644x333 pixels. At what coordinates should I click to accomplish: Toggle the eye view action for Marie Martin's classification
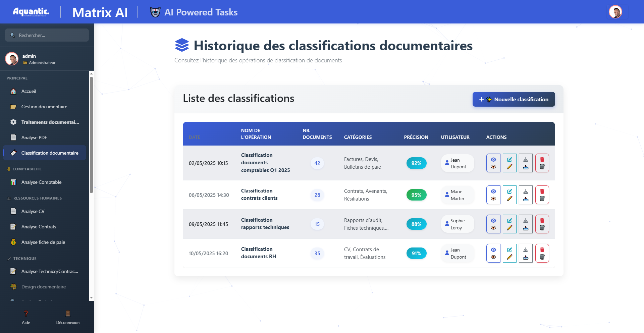pyautogui.click(x=493, y=195)
